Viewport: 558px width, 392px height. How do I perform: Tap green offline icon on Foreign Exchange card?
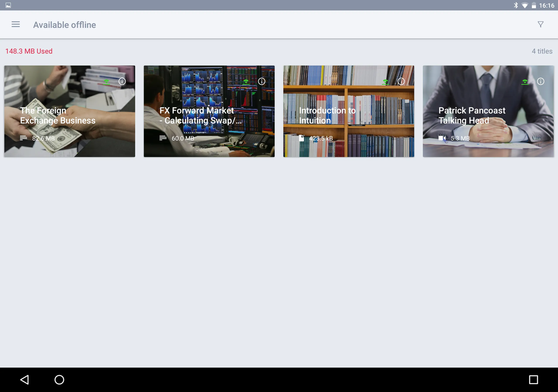click(x=106, y=82)
